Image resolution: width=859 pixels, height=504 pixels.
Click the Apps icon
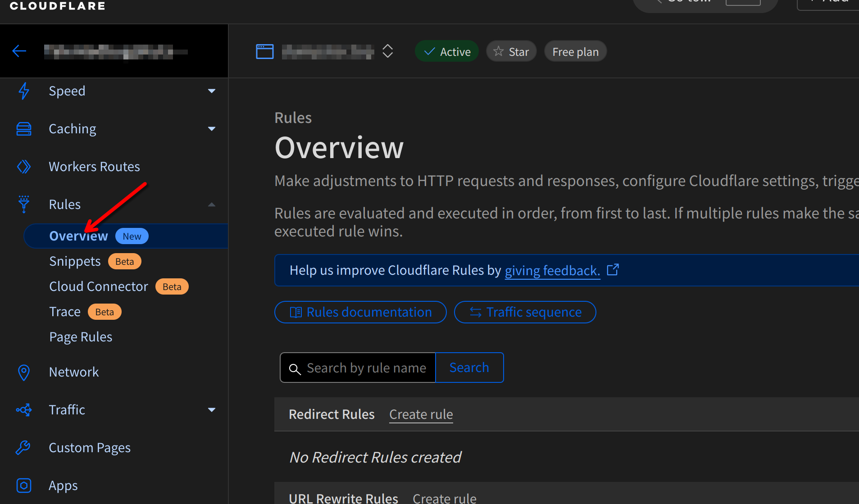[24, 486]
